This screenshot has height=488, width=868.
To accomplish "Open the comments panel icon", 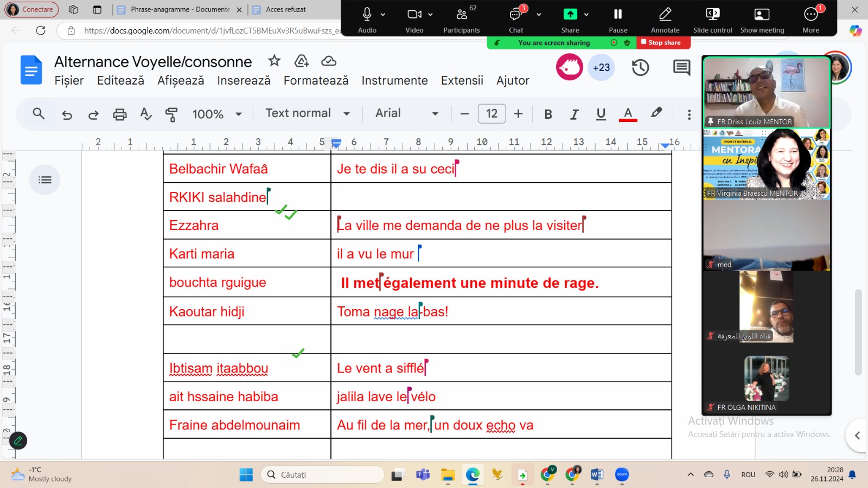I will (x=681, y=68).
